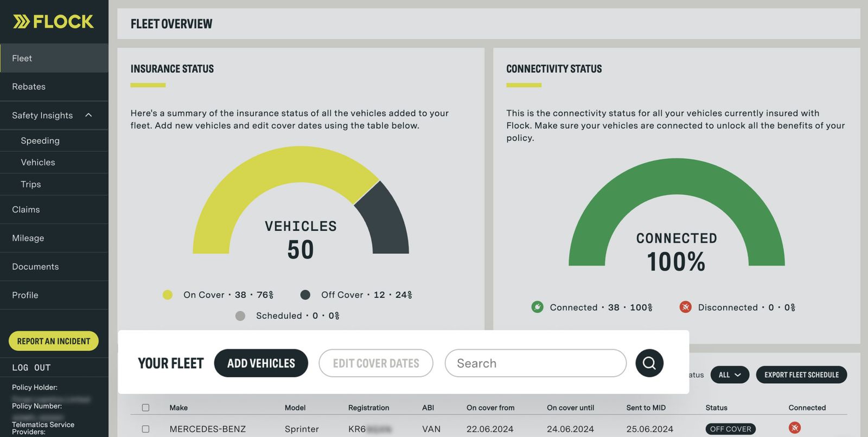
Task: Click the Fleet Overview page heading
Action: pyautogui.click(x=171, y=24)
